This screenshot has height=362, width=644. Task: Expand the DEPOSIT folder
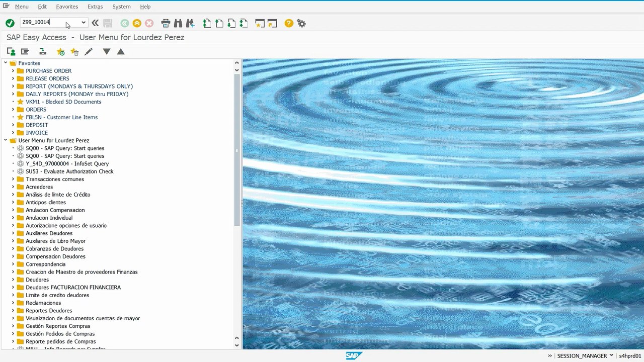(x=13, y=125)
